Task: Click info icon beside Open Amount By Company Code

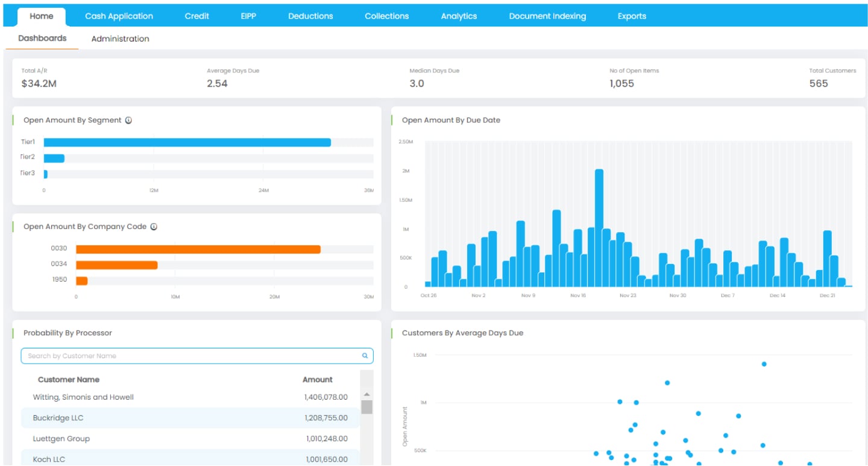Action: [x=154, y=227]
